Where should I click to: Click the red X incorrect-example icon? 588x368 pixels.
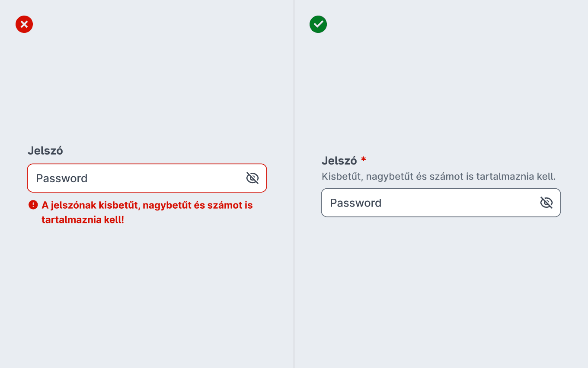[x=24, y=24]
